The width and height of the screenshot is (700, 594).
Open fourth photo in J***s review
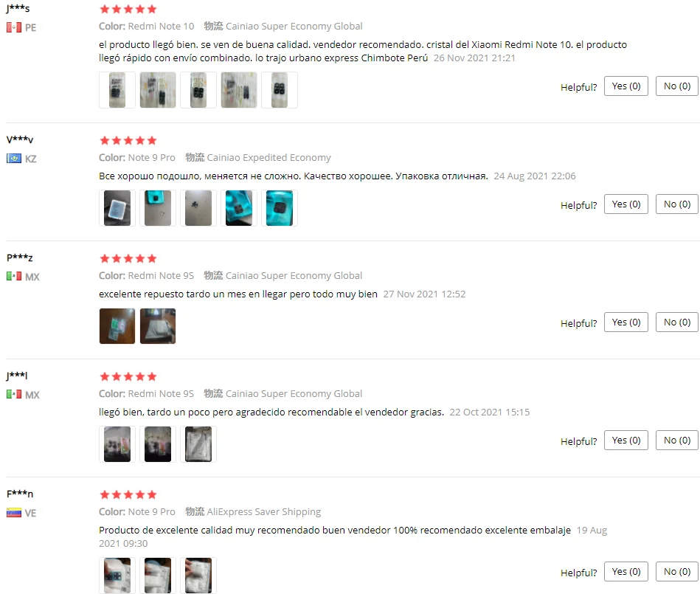click(x=239, y=90)
